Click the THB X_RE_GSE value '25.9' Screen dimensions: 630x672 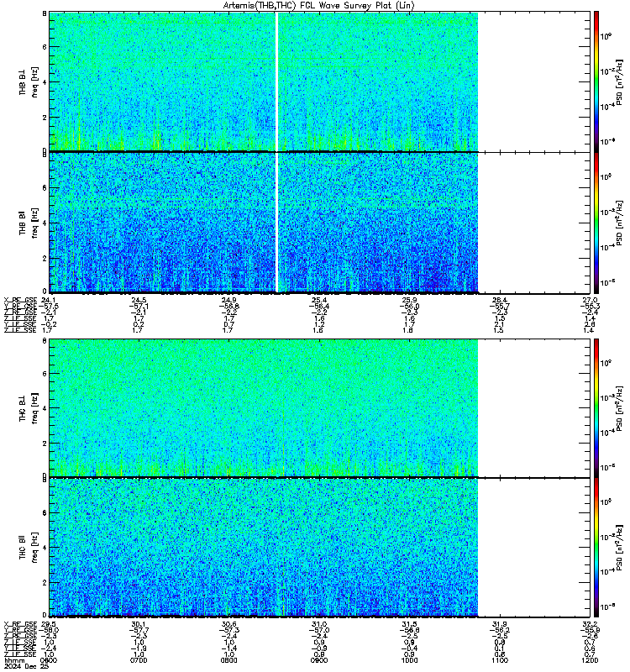coord(409,300)
